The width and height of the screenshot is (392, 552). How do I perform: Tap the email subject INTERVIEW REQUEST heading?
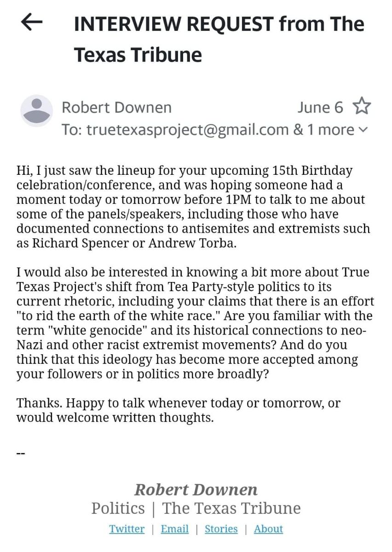pos(219,40)
